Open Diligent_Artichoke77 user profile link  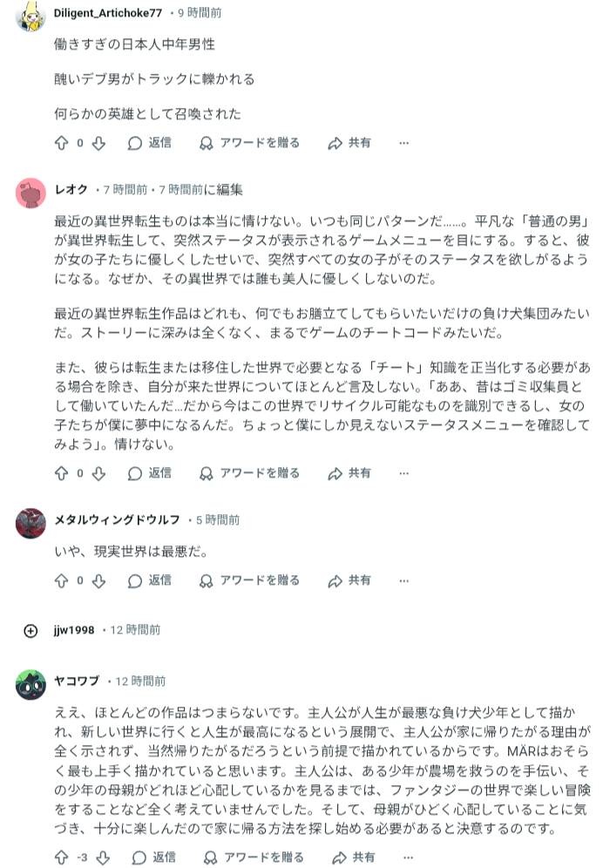coord(108,13)
